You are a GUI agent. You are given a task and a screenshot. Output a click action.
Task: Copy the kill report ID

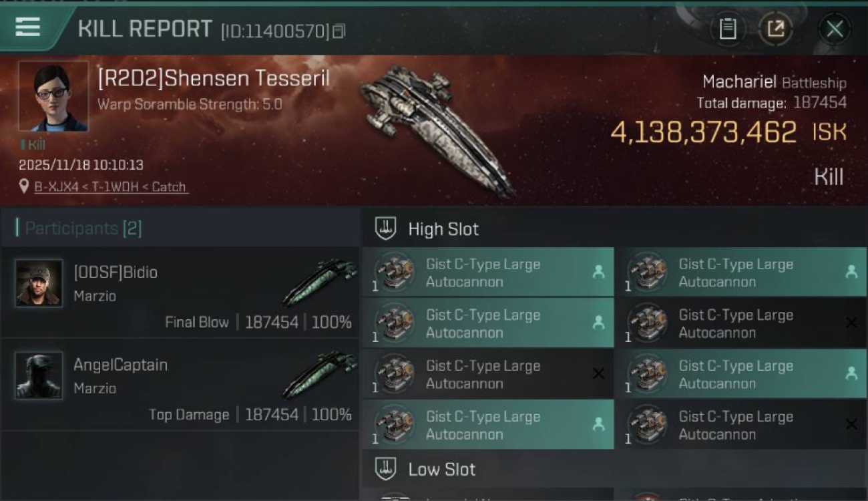click(x=339, y=31)
